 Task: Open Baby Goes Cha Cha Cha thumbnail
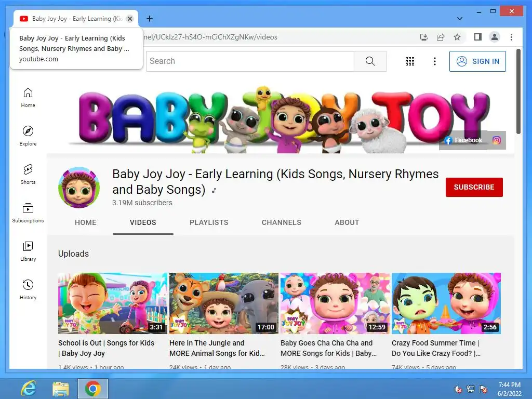pos(335,303)
